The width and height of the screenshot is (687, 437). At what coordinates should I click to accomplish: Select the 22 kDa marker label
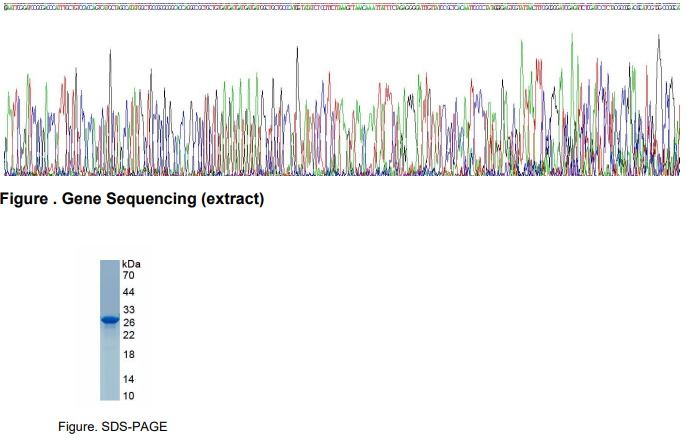[x=128, y=335]
